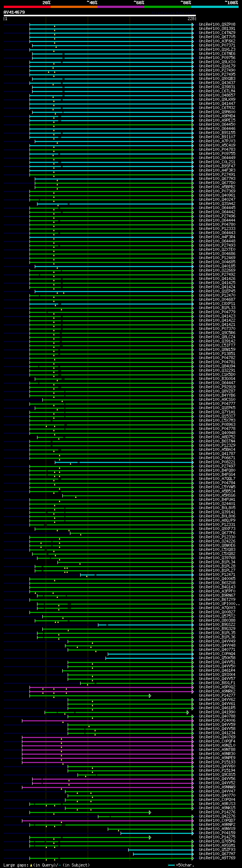Click the red ~20% identity legend bar
This screenshot has height=868, width=242.
coord(27,7)
